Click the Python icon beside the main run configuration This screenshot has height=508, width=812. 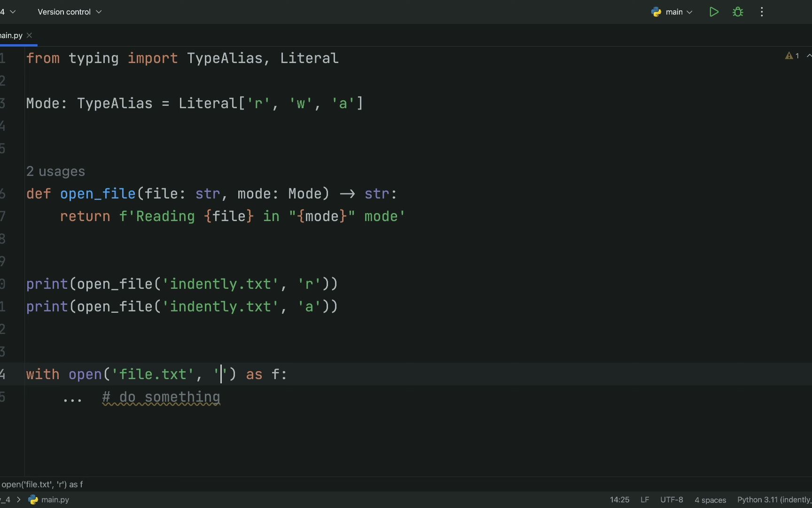coord(656,12)
